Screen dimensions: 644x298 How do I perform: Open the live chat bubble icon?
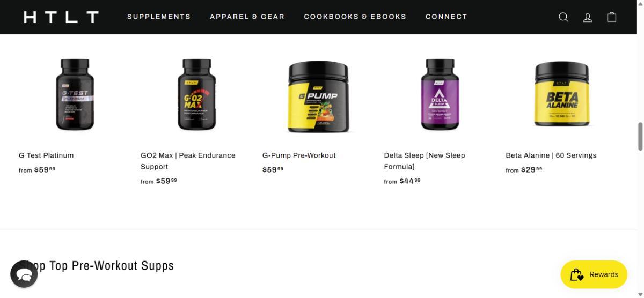(x=24, y=274)
